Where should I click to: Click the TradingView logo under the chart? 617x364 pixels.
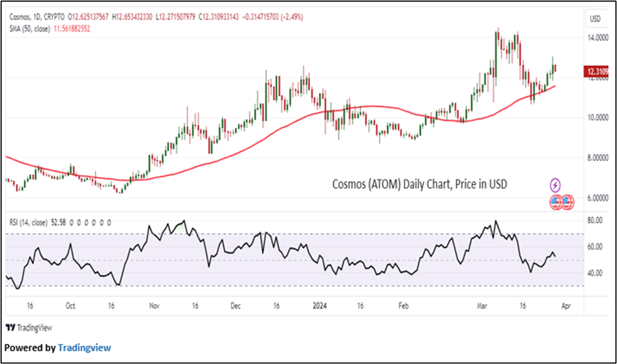tap(29, 328)
